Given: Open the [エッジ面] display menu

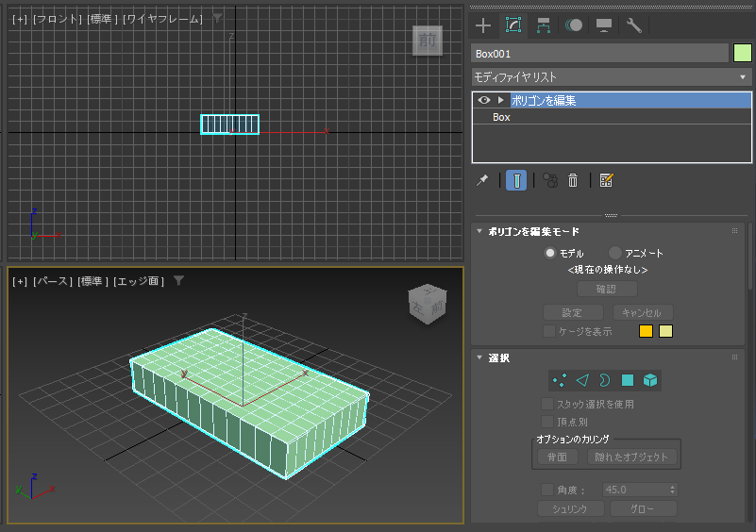Looking at the screenshot, I should coord(139,281).
